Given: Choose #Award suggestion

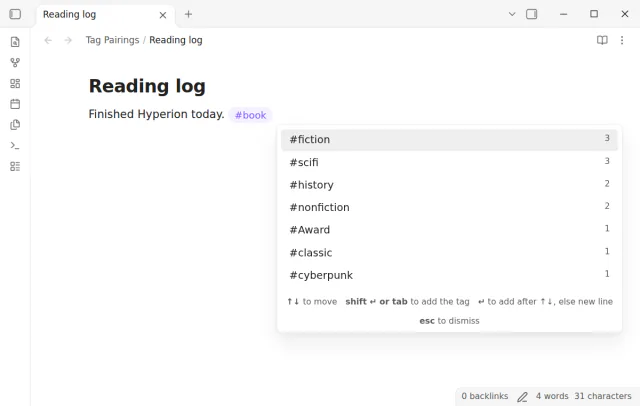Looking at the screenshot, I should pos(449,230).
